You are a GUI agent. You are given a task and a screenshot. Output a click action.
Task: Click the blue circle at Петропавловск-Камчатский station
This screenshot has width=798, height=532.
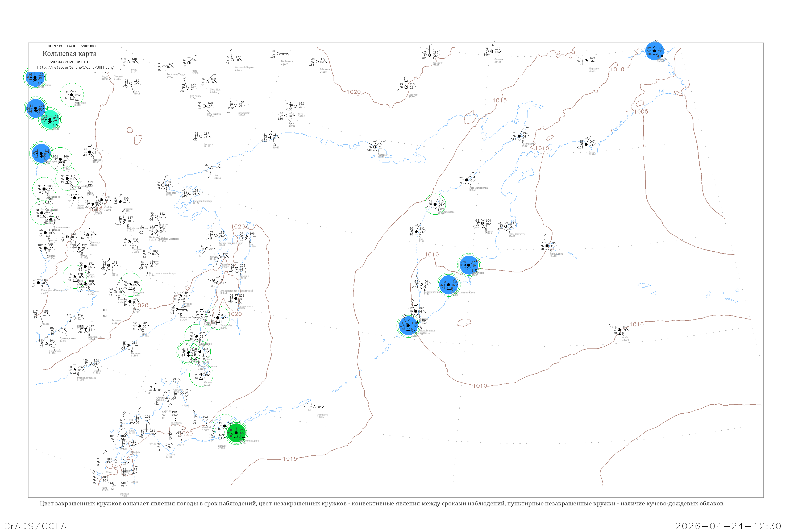448,285
